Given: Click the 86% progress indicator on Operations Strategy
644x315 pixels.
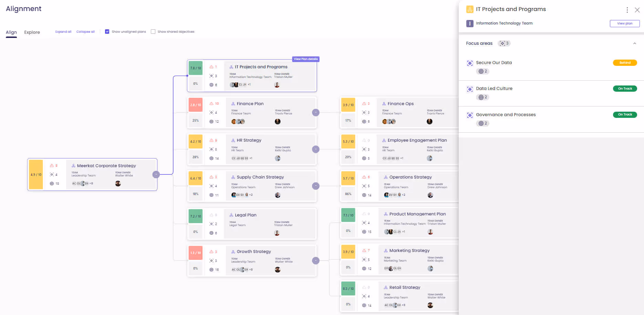Looking at the screenshot, I should click(x=348, y=194).
